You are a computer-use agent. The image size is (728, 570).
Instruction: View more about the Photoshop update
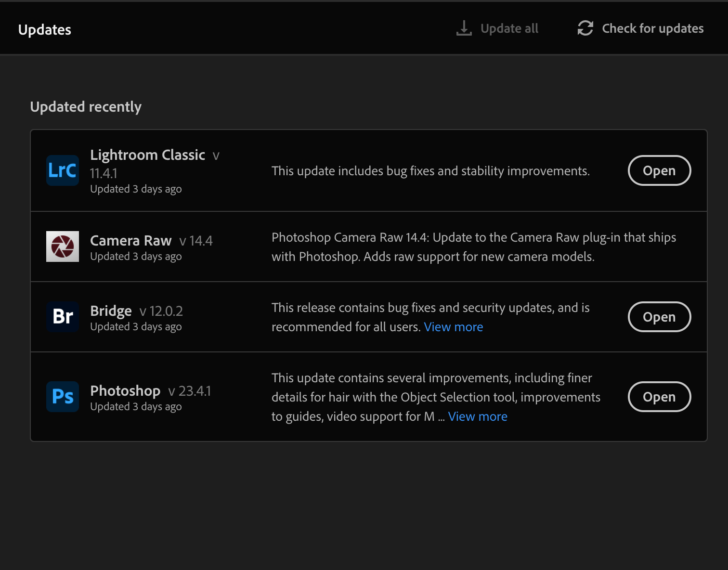pos(477,416)
